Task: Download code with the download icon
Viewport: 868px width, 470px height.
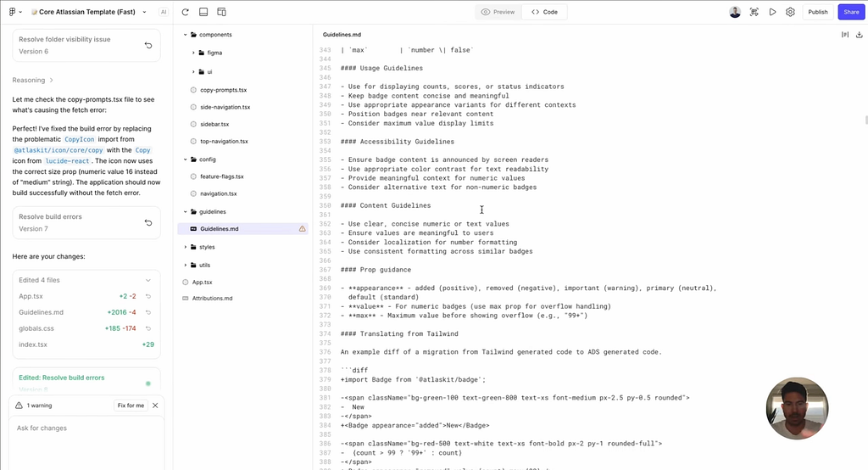Action: point(860,35)
